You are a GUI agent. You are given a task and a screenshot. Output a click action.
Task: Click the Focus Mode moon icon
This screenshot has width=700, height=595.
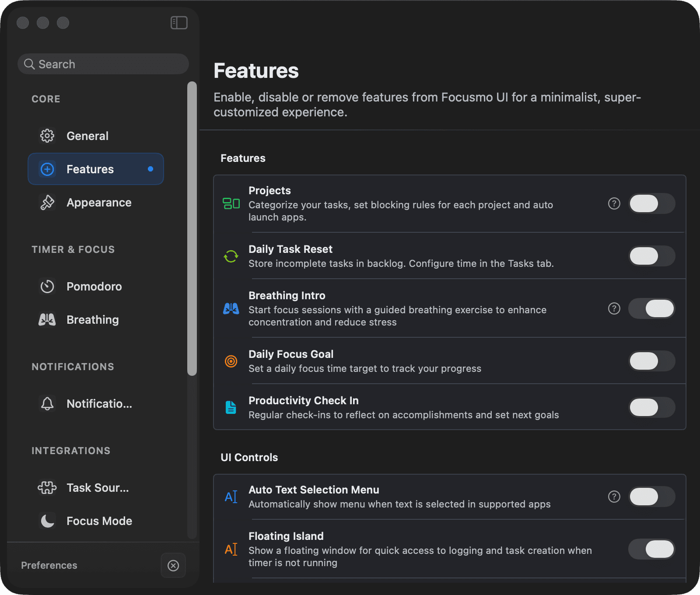[47, 521]
